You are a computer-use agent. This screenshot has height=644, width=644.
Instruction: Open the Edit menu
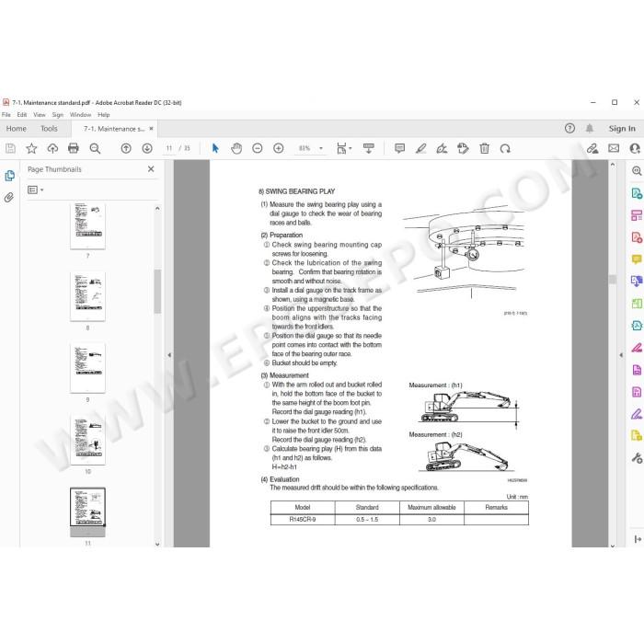(22, 115)
